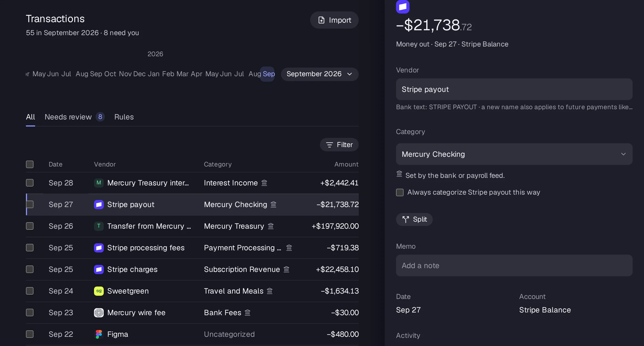Click the Mercury wire fee icon

(99, 312)
